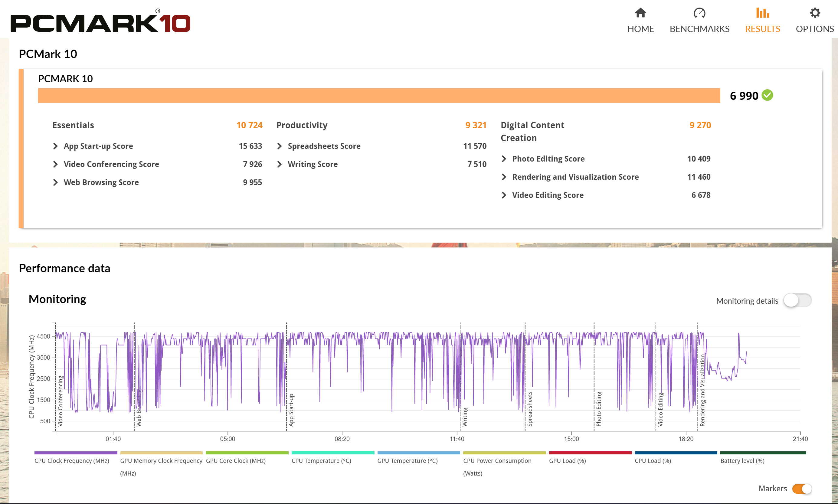Select CPU Clock Frequency legend swatch

[76, 453]
